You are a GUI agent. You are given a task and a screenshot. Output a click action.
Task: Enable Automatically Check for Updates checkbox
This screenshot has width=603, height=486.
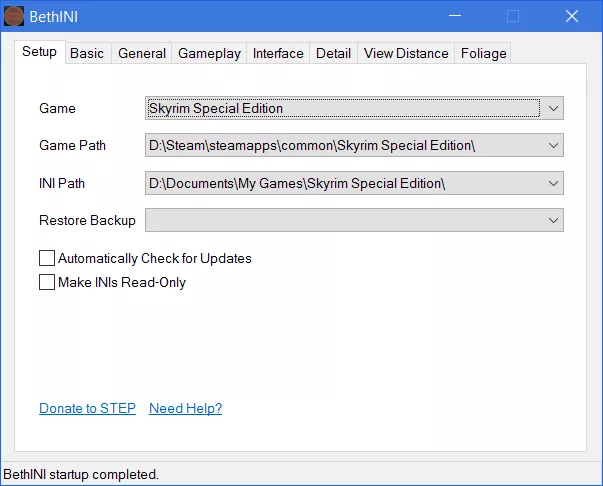pos(47,258)
